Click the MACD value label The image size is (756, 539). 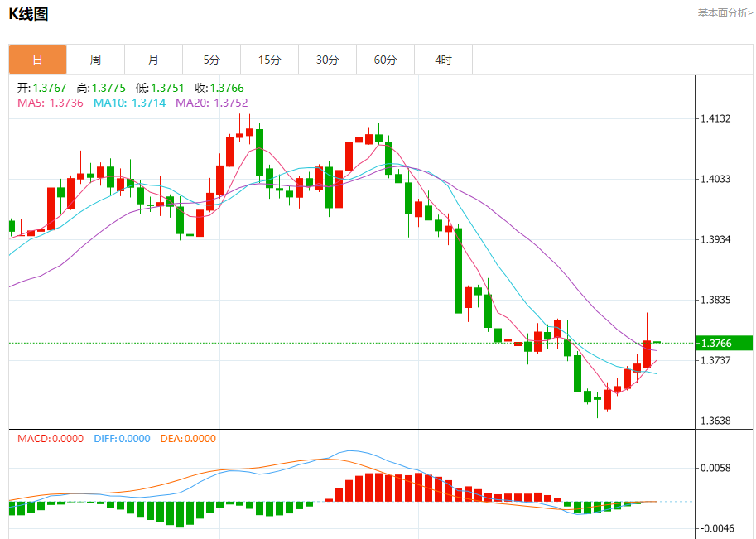(x=51, y=439)
